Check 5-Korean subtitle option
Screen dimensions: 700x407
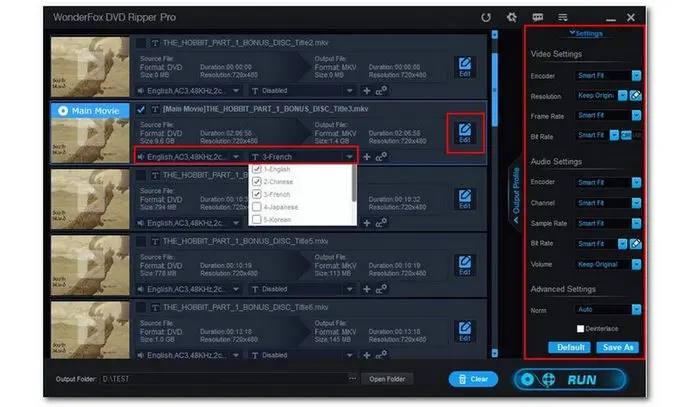(x=257, y=220)
